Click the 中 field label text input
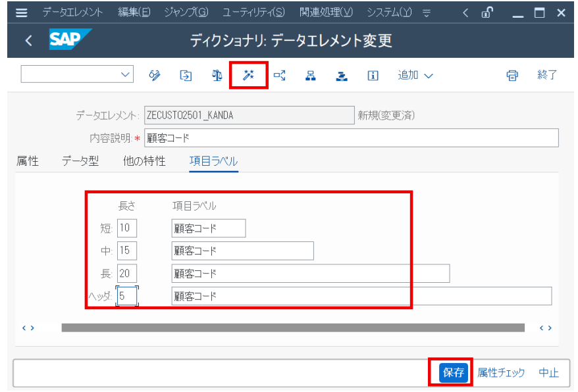This screenshot has height=392, width=578. pyautogui.click(x=242, y=251)
